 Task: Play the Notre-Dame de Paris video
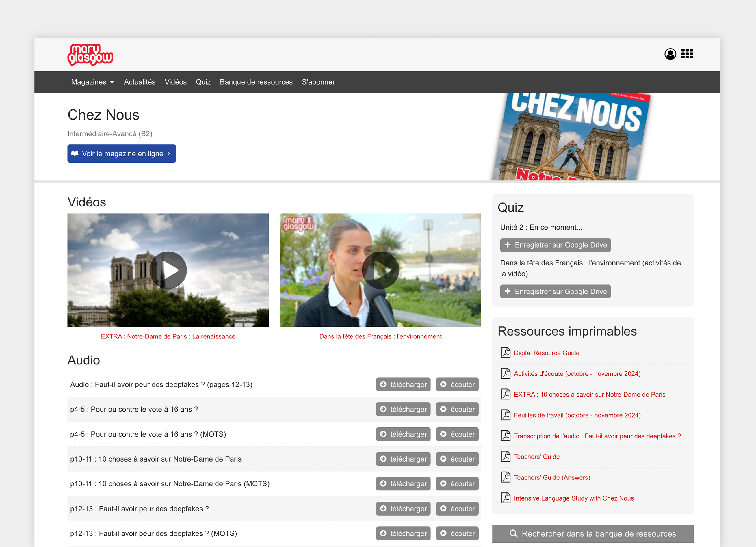click(x=168, y=270)
